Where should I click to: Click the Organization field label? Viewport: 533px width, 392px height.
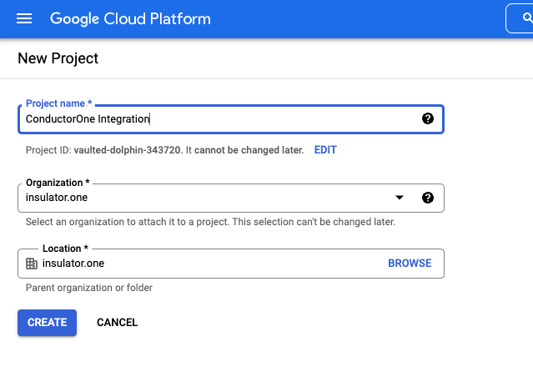(x=58, y=183)
